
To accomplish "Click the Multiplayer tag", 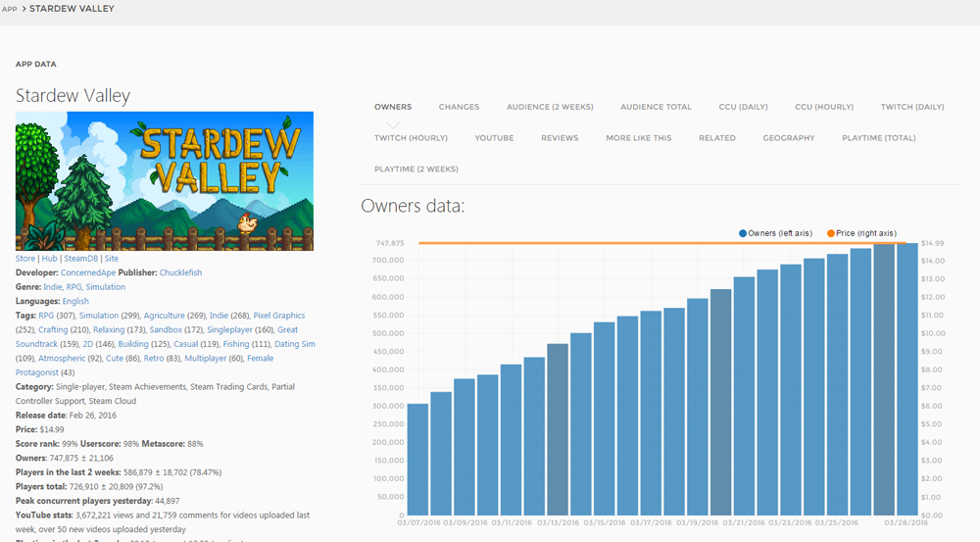I will 206,359.
